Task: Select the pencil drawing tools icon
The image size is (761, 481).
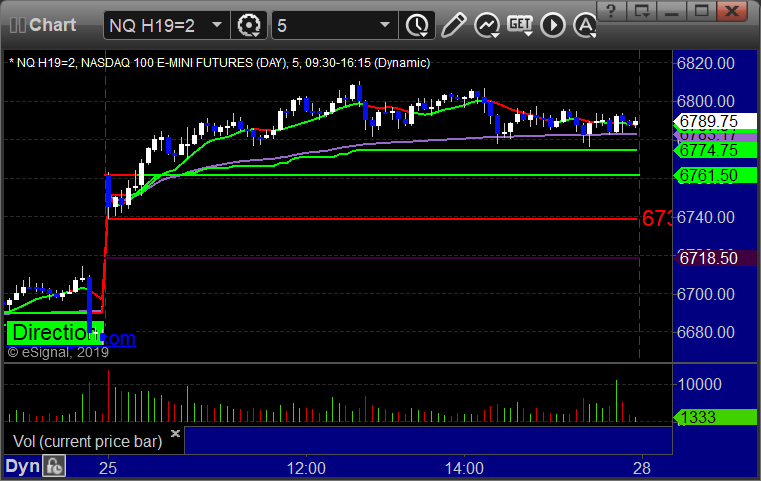Action: pos(454,25)
